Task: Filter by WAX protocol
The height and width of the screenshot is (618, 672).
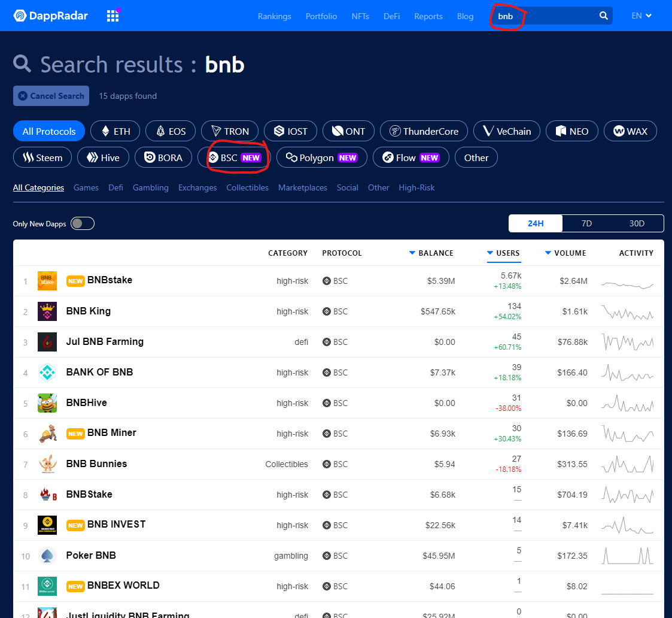Action: click(630, 131)
